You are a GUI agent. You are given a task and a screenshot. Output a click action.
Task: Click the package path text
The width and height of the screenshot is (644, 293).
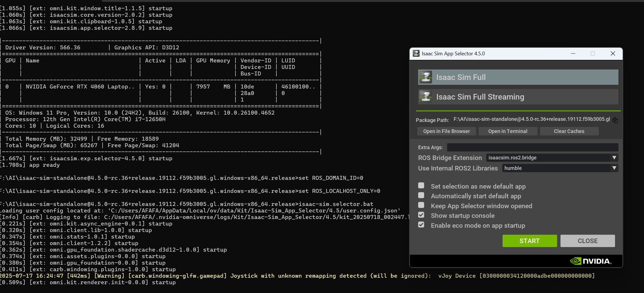pyautogui.click(x=532, y=119)
